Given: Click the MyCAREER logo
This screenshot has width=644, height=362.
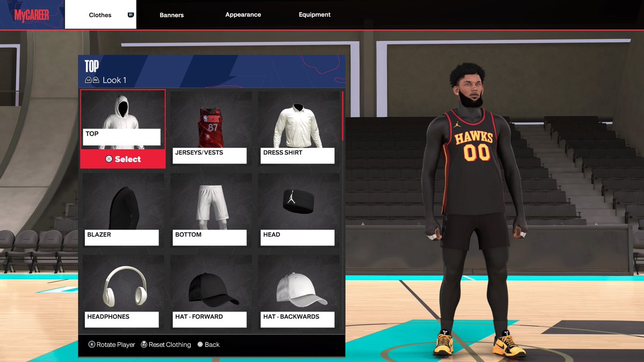Looking at the screenshot, I should click(x=32, y=15).
